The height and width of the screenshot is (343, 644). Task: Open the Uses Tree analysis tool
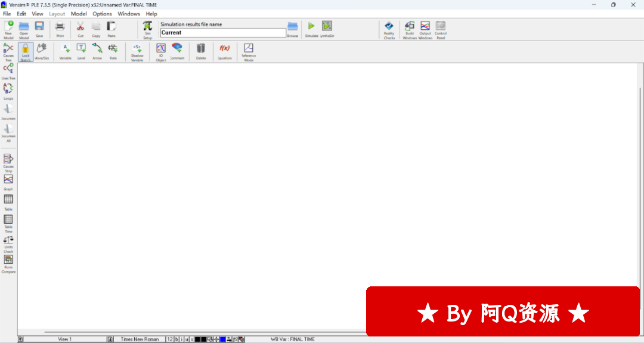tap(8, 72)
